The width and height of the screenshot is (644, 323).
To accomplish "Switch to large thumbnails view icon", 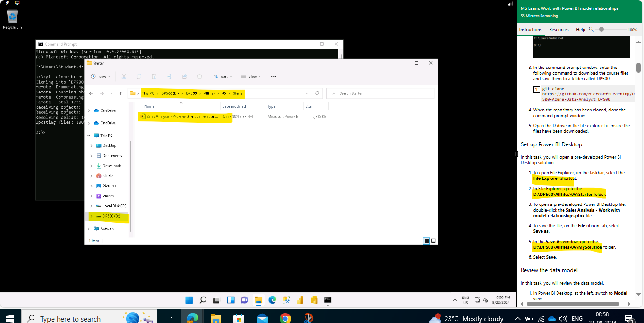I will (433, 240).
